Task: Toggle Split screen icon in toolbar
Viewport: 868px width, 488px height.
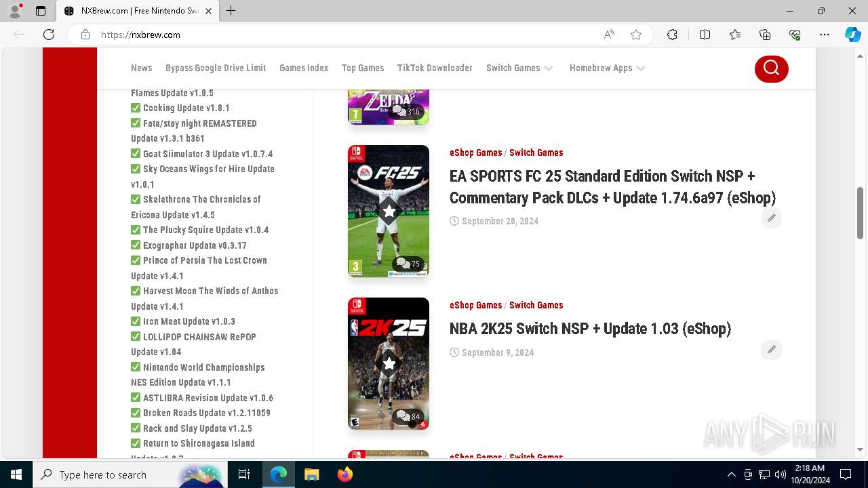Action: 705,35
